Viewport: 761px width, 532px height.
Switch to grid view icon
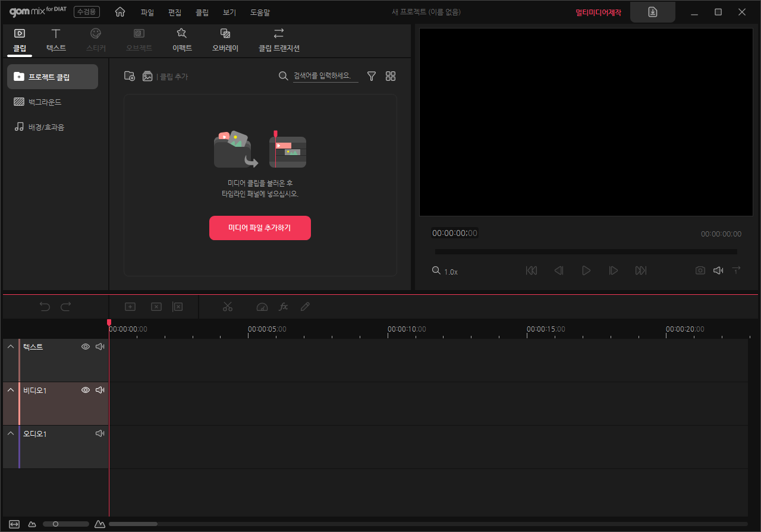pyautogui.click(x=391, y=76)
